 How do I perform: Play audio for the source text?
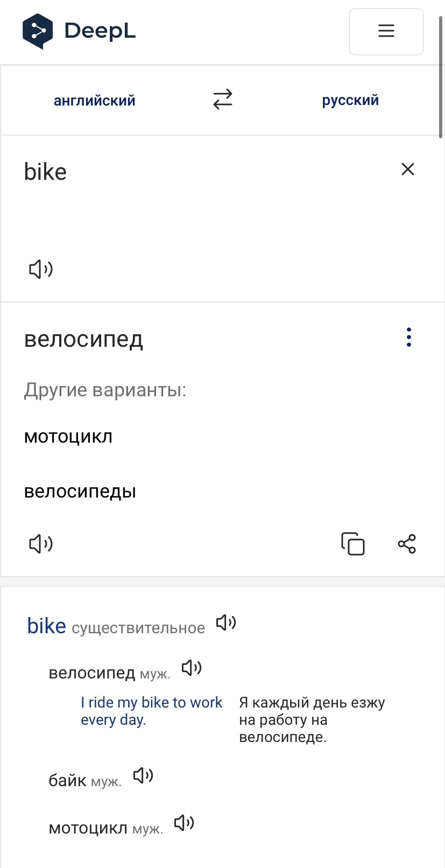pos(41,269)
